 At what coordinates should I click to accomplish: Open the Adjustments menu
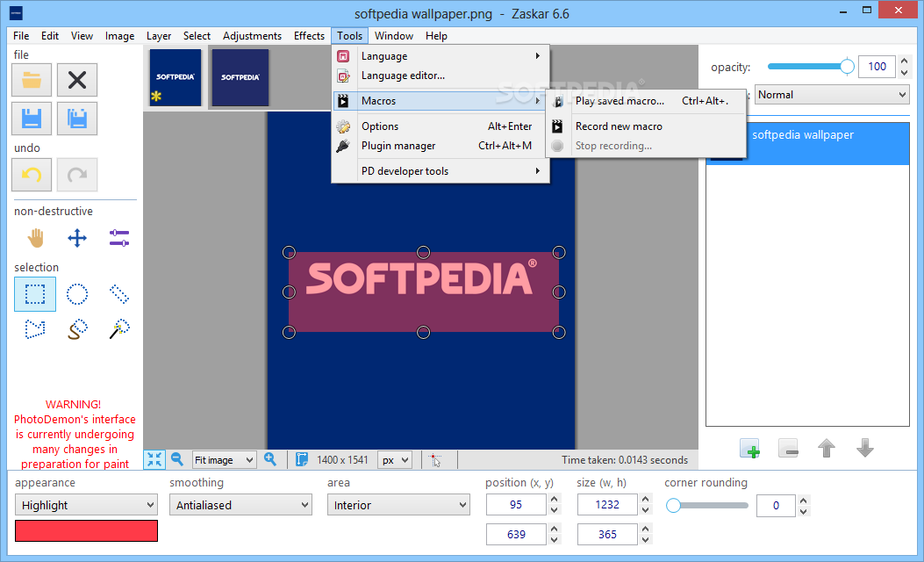point(252,36)
